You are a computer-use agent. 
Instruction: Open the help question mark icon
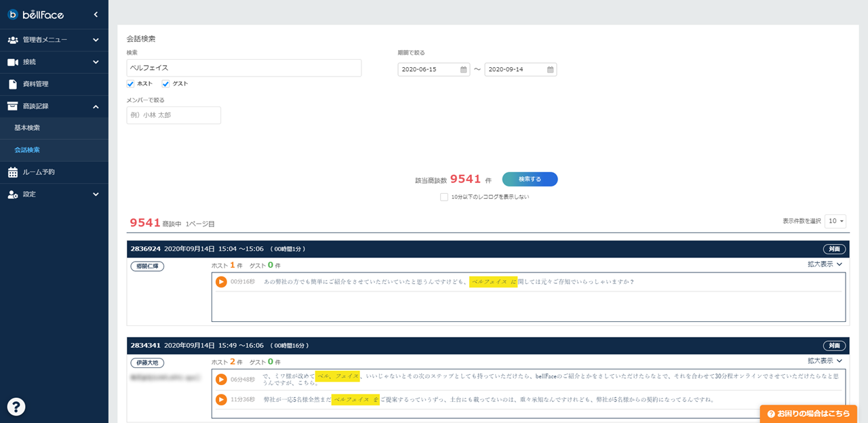[x=16, y=406]
